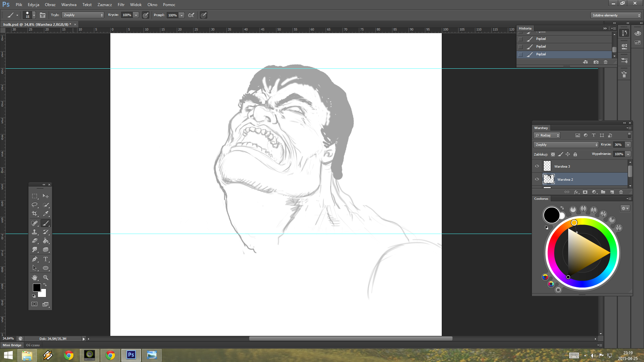Click foreground color swatch in toolbox
Screen dimensions: 644x362
click(37, 288)
